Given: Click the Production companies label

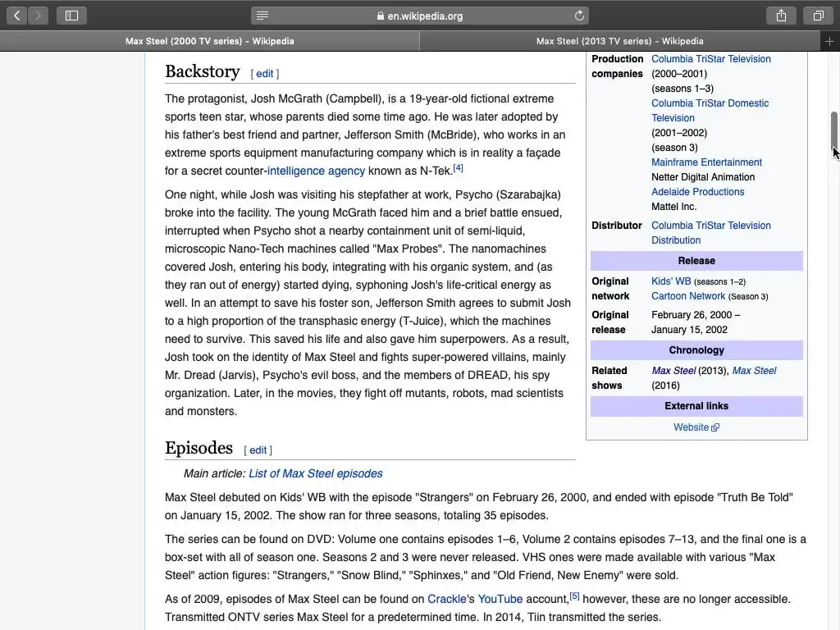Looking at the screenshot, I should [617, 66].
